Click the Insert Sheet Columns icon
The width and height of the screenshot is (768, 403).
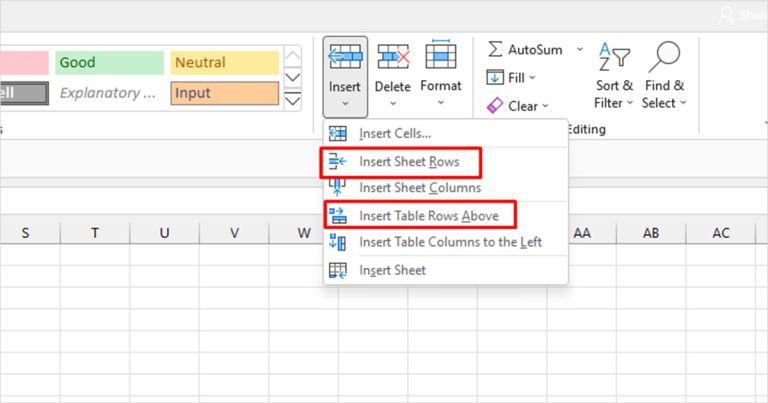337,188
